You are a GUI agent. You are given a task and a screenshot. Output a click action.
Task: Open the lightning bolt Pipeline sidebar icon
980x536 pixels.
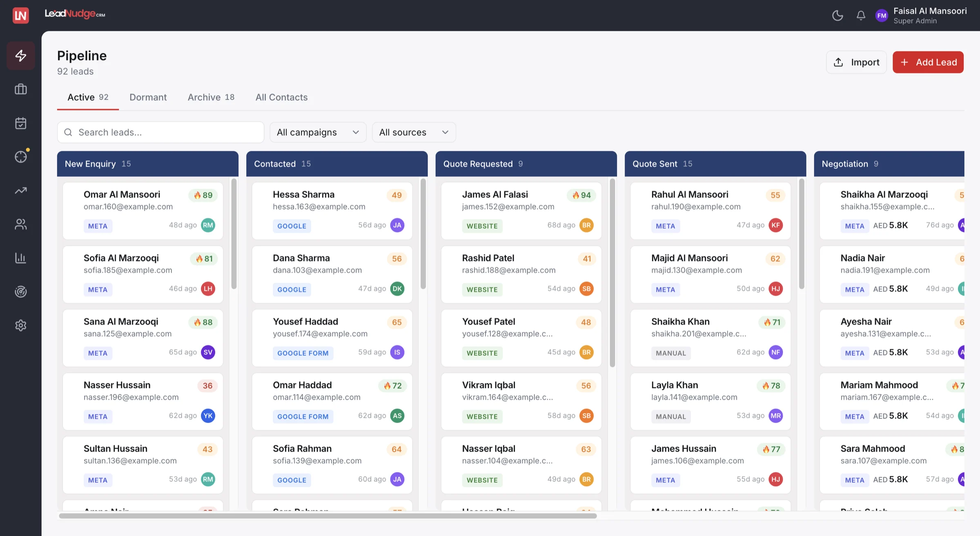pyautogui.click(x=21, y=56)
